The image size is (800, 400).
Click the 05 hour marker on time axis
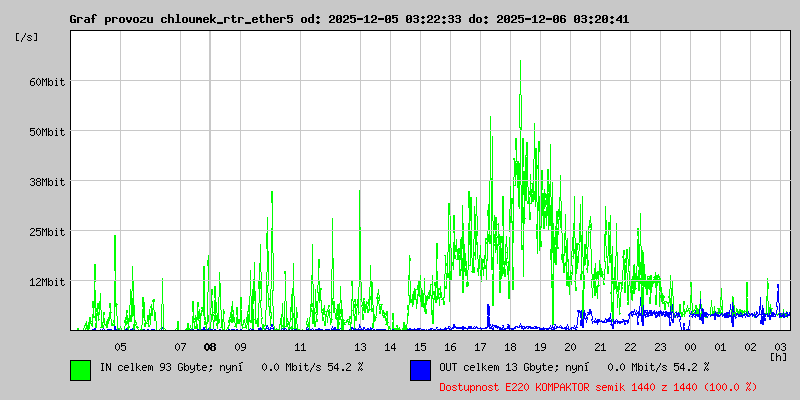coord(120,347)
